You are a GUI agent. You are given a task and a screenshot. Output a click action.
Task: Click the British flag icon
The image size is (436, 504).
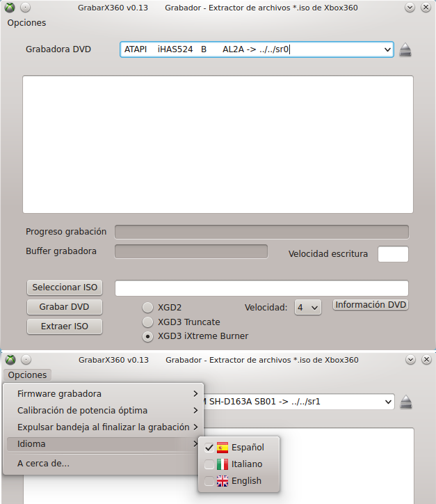223,481
